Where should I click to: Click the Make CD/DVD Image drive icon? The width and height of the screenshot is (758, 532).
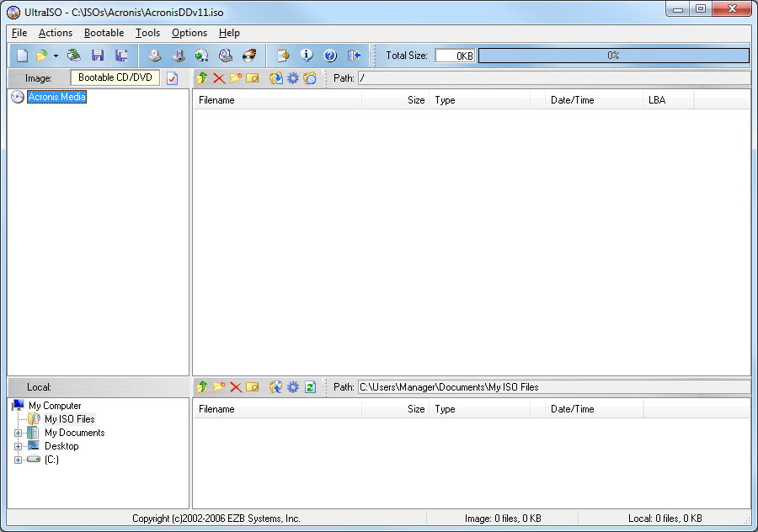(x=155, y=56)
